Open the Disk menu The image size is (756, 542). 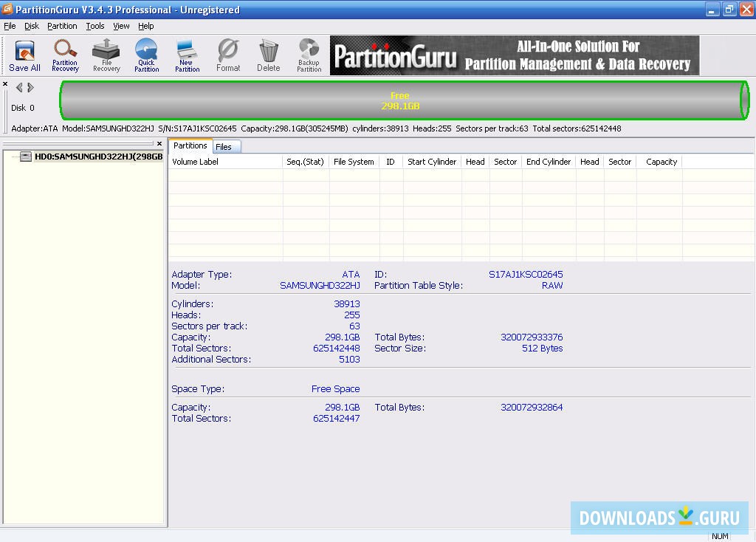[x=32, y=26]
